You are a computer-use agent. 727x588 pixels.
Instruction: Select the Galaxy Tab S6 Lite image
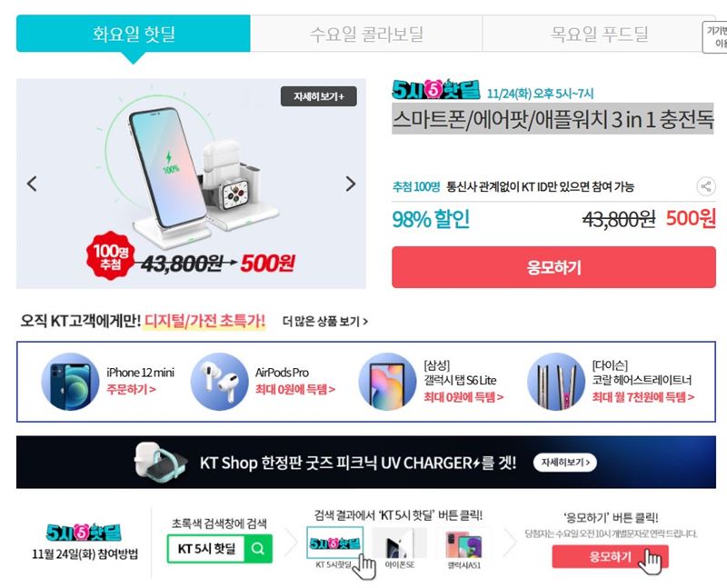point(388,382)
